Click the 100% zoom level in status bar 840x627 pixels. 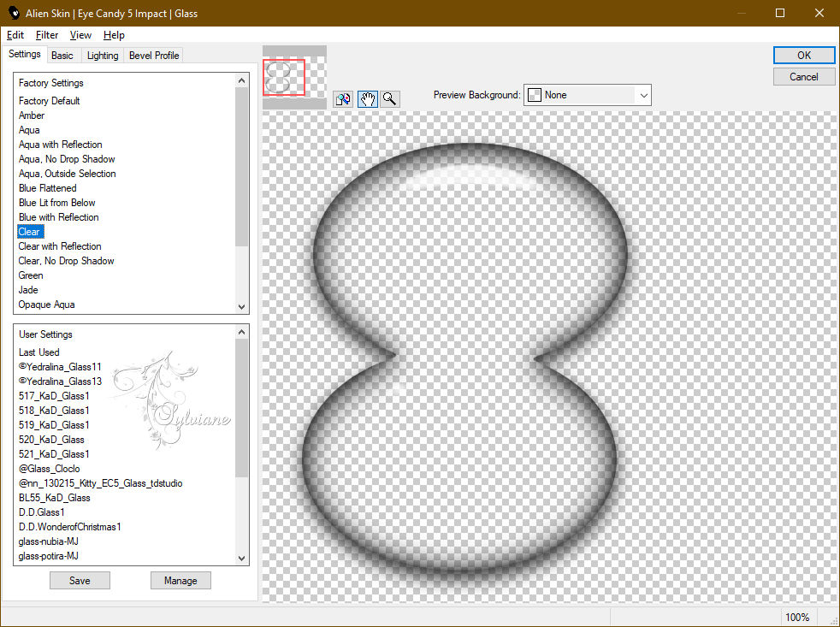796,618
